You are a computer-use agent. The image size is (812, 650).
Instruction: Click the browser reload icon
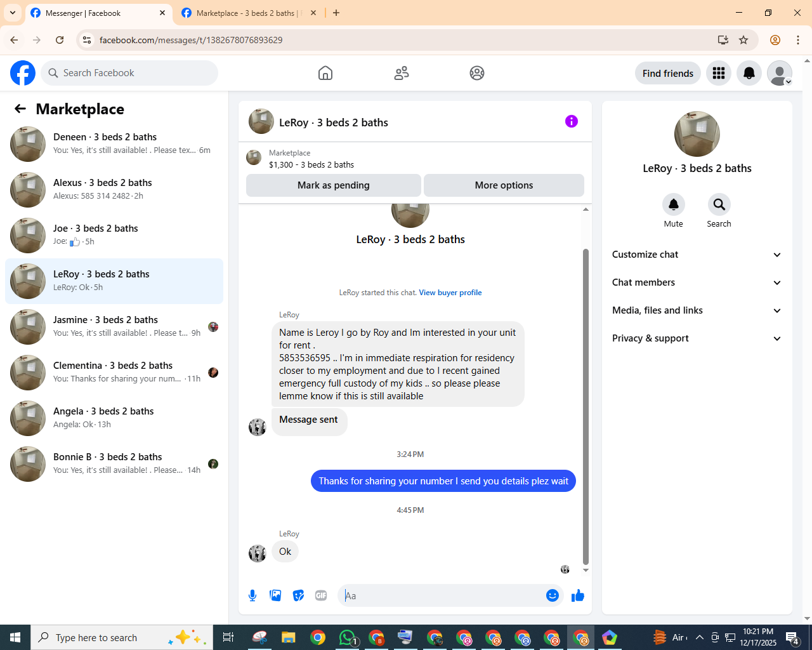point(60,40)
